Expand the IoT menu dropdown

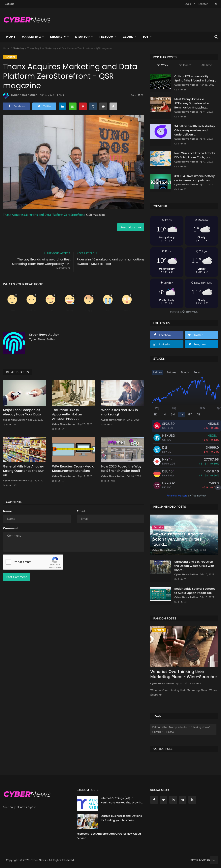pos(147,37)
